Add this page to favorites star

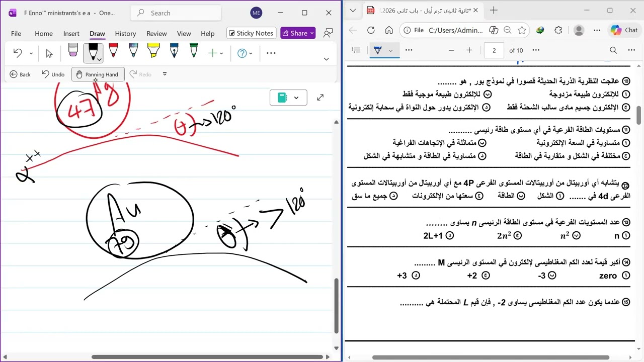[x=522, y=30]
